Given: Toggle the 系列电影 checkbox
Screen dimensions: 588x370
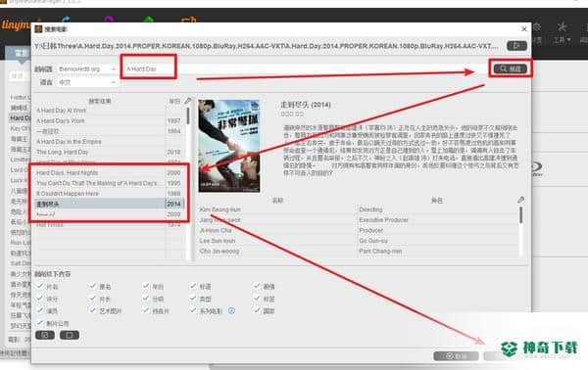Looking at the screenshot, I should [193, 310].
